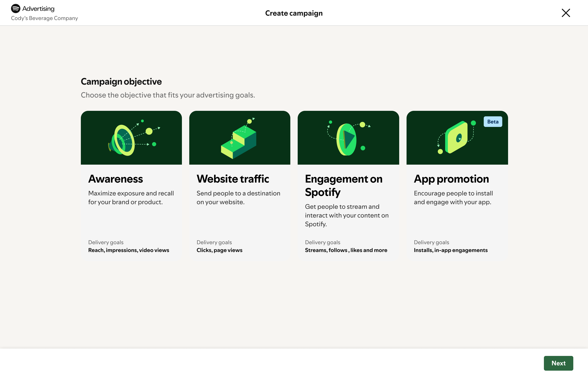Click 'Maximize exposure and recall' description

tap(131, 198)
